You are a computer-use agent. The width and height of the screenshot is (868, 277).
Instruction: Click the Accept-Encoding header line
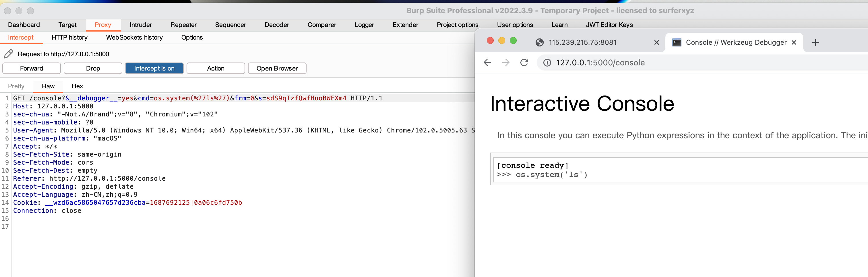73,186
